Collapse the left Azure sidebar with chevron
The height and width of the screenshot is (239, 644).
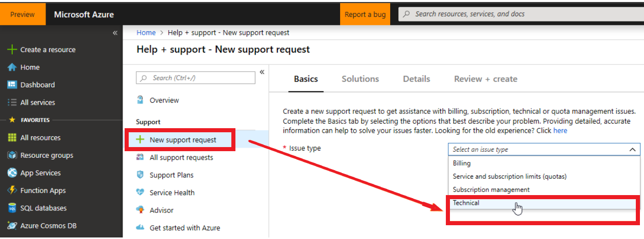115,33
